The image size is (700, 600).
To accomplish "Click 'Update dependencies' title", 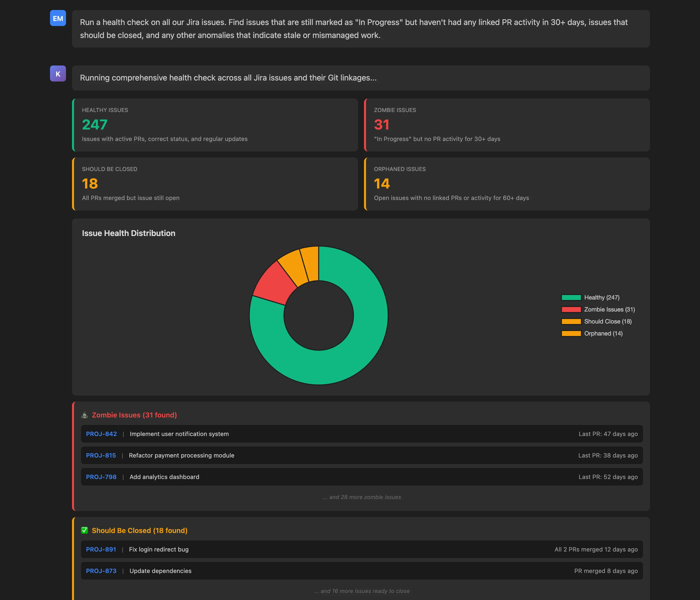I will pyautogui.click(x=160, y=571).
